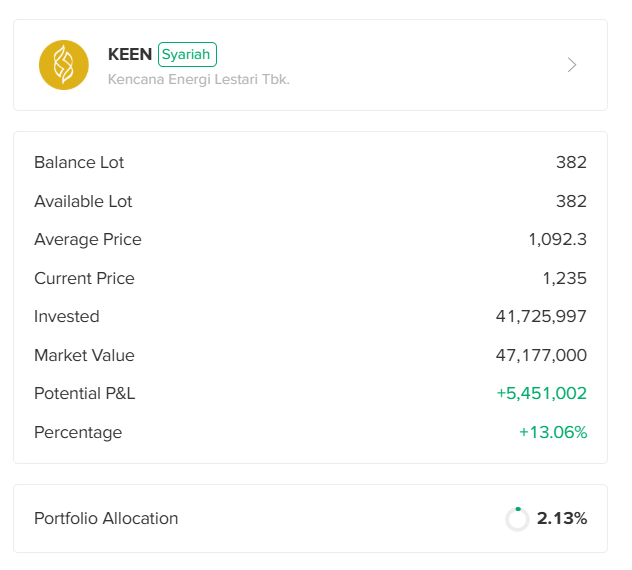Click the green Potential P&L value +5,451,002

pyautogui.click(x=541, y=394)
